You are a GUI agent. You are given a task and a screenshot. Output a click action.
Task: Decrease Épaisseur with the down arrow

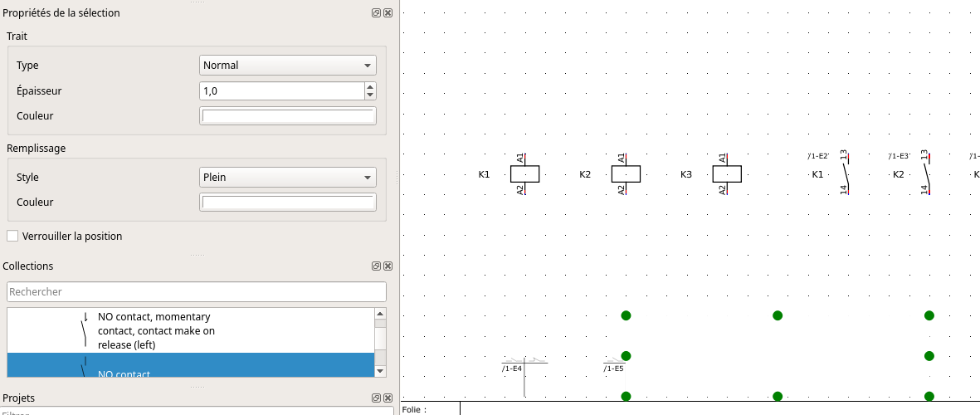pos(370,95)
